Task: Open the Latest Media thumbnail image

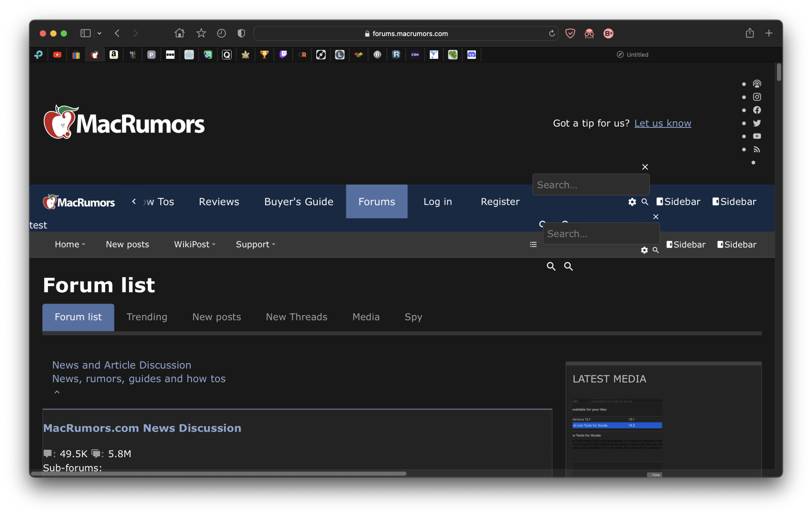Action: (617, 437)
